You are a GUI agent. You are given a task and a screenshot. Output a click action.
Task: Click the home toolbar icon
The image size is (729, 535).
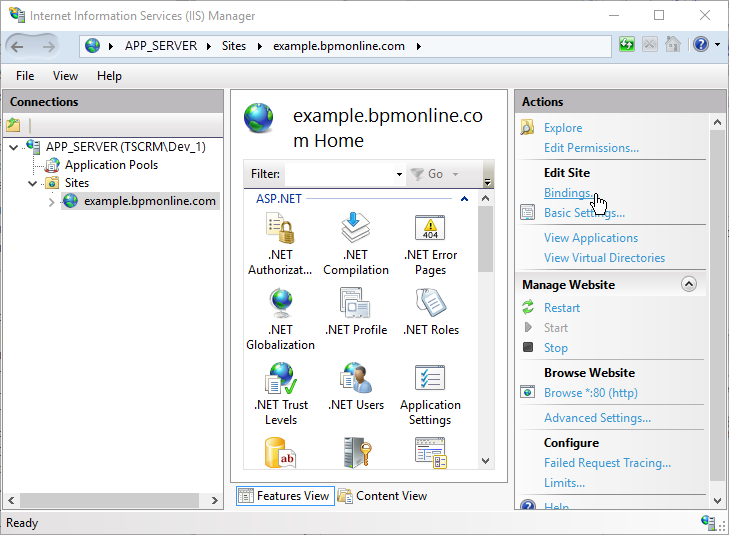(673, 45)
